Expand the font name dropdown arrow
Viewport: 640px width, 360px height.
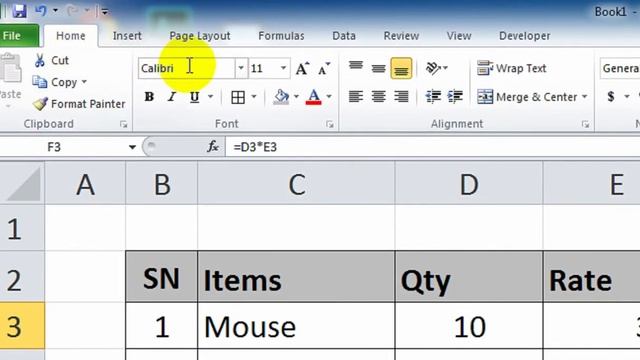tap(241, 68)
